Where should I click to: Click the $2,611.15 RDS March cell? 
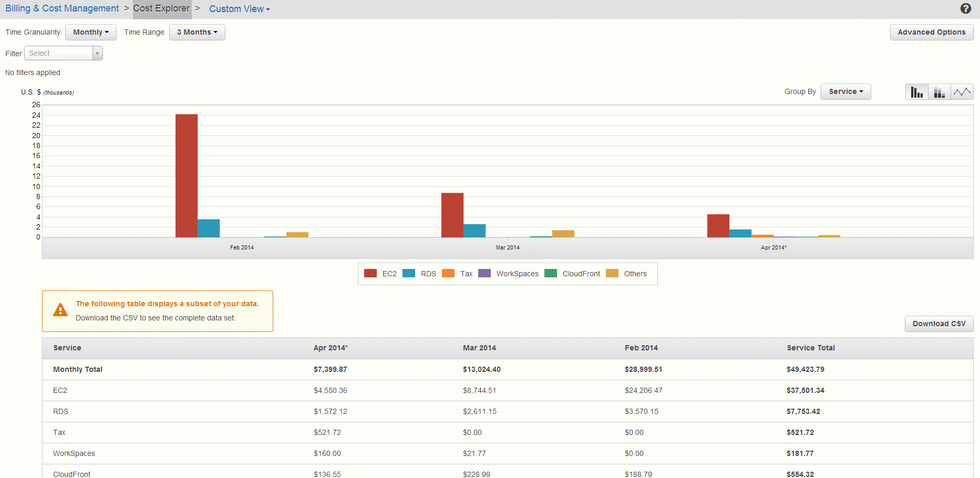coord(480,411)
